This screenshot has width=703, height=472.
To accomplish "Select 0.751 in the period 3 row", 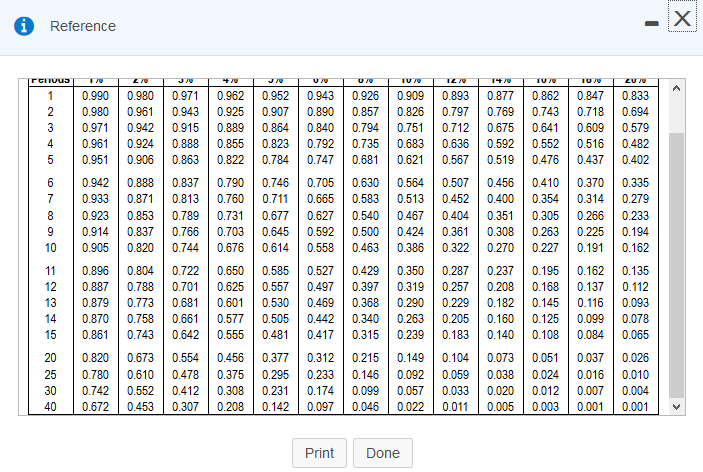I will point(410,128).
